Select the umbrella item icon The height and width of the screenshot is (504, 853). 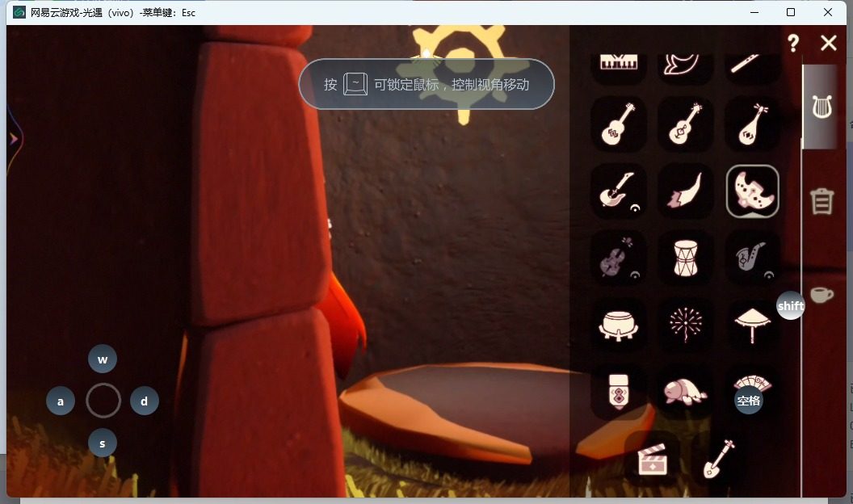tap(752, 325)
